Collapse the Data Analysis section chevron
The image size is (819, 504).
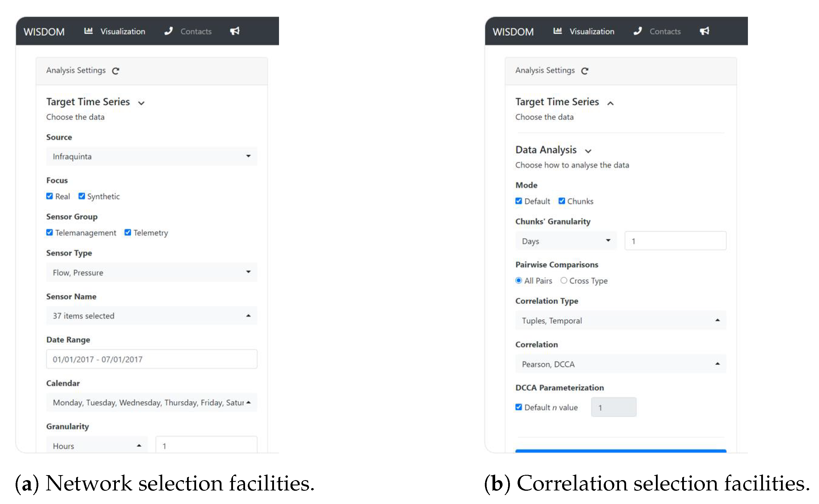click(x=588, y=151)
